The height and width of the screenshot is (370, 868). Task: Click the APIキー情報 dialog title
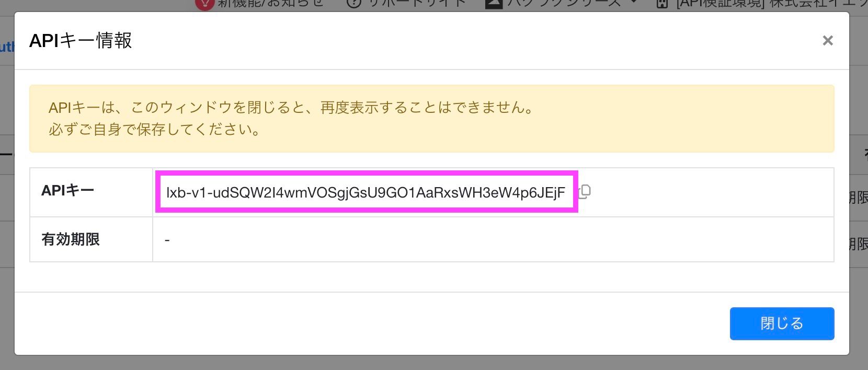point(81,40)
